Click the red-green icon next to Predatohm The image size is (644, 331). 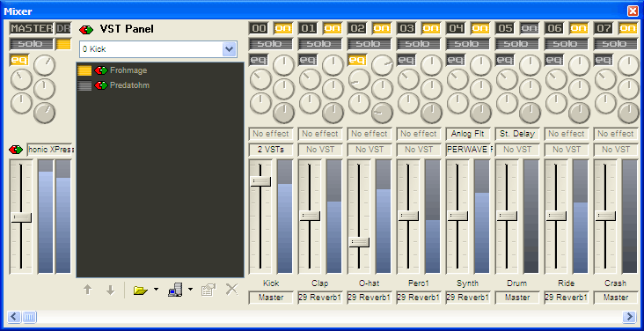[101, 85]
